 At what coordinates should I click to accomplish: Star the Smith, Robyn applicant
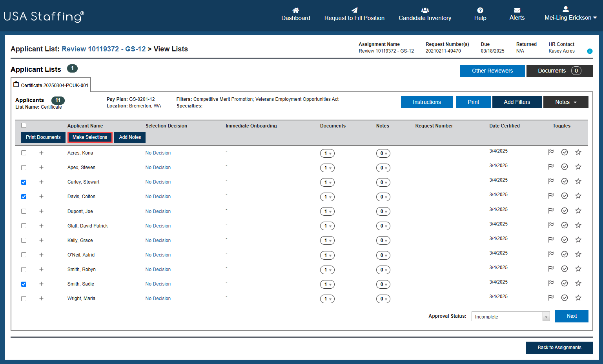point(578,269)
